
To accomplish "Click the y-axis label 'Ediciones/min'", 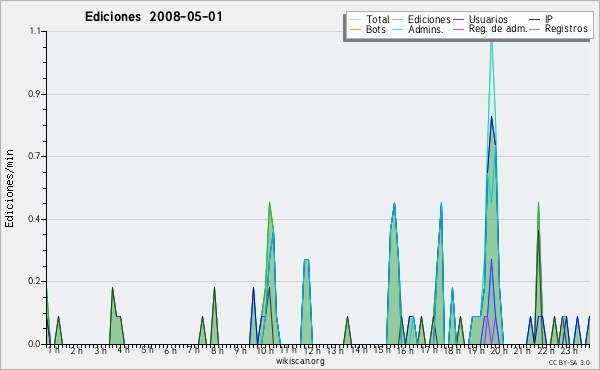I will [9, 188].
